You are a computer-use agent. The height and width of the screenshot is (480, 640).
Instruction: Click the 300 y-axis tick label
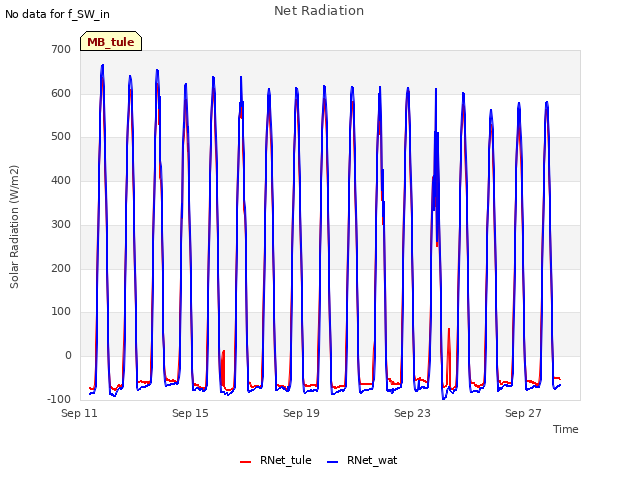pos(61,224)
